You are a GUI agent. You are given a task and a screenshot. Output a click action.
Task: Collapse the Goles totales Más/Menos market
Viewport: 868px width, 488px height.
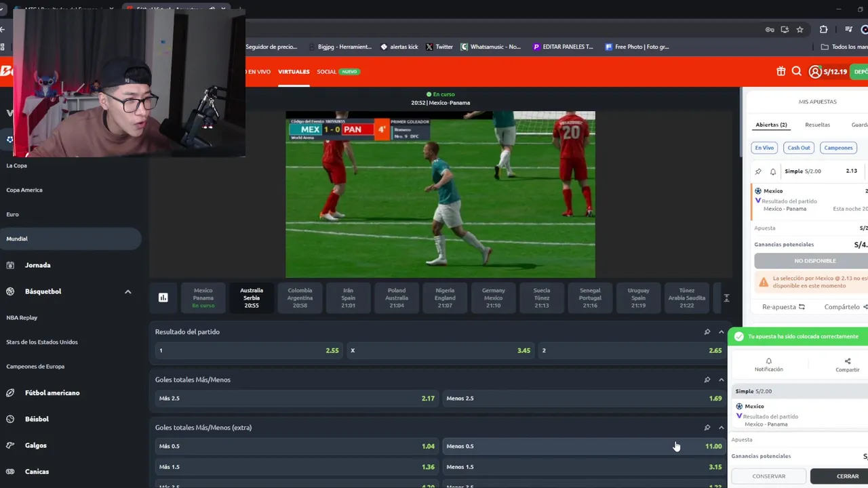point(721,380)
